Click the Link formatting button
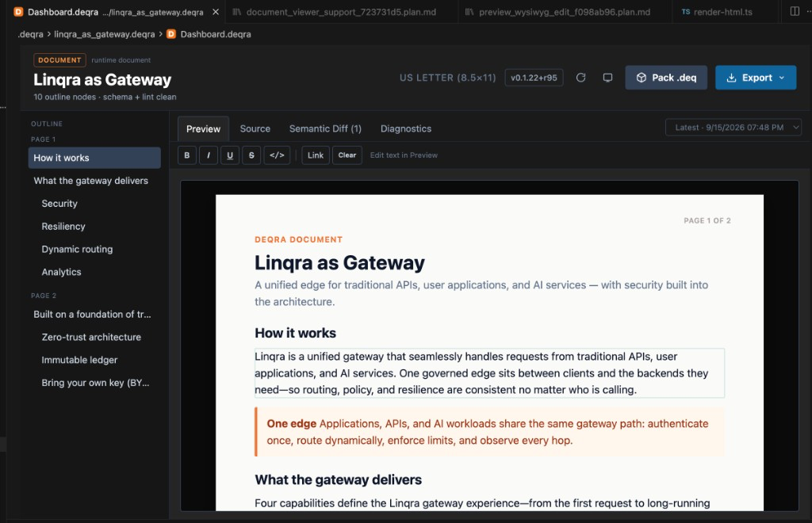The width and height of the screenshot is (812, 523). [316, 155]
